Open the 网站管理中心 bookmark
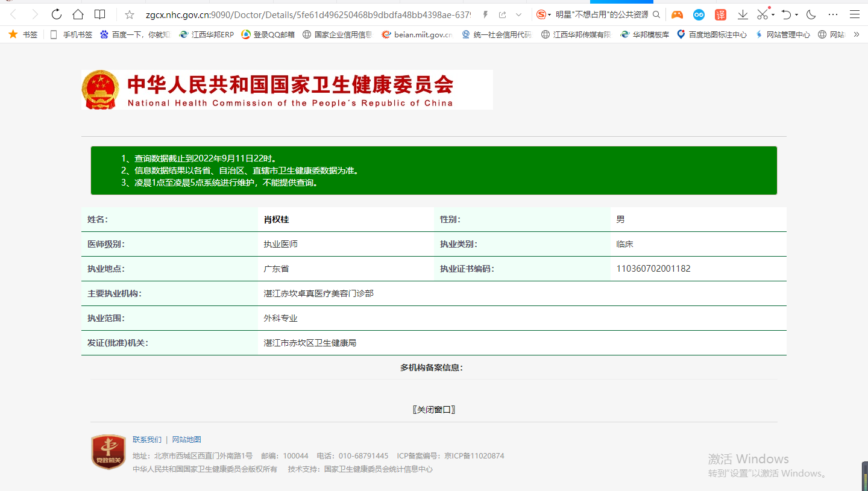Screen dimensions: 868x491 tap(782, 34)
